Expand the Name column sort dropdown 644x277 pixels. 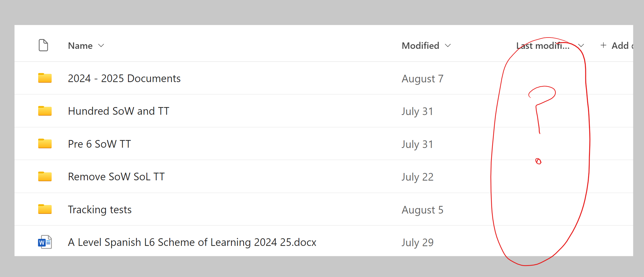[x=101, y=45]
